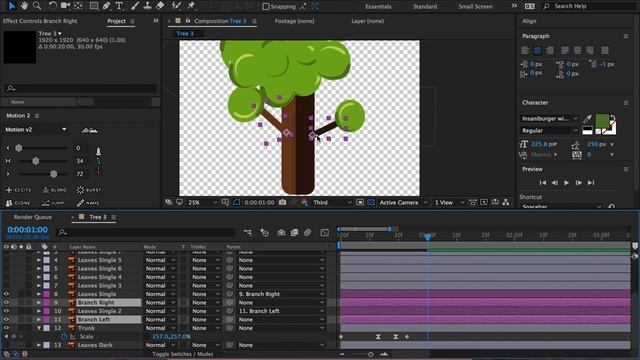Select the Clone Stamp tool
This screenshot has width=640, height=360.
(147, 6)
